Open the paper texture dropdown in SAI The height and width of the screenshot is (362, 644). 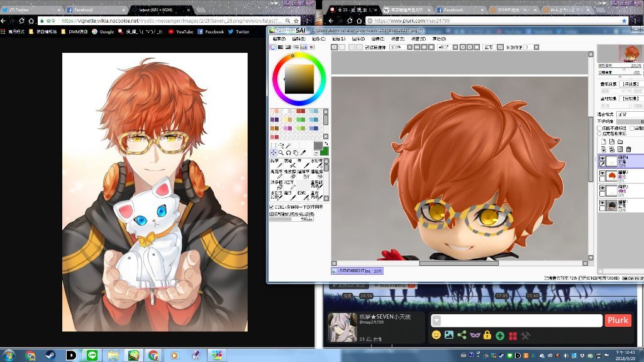point(631,84)
